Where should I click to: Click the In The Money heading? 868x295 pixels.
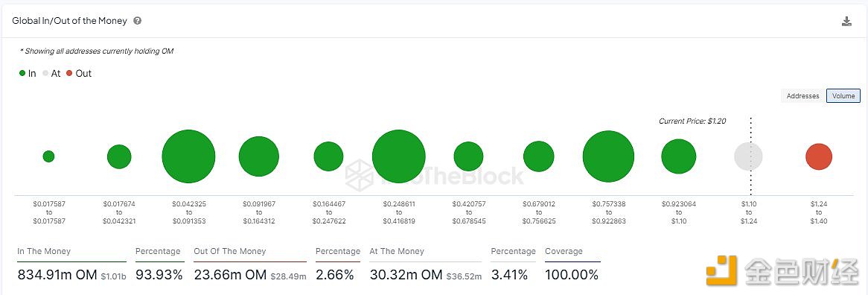coord(44,251)
